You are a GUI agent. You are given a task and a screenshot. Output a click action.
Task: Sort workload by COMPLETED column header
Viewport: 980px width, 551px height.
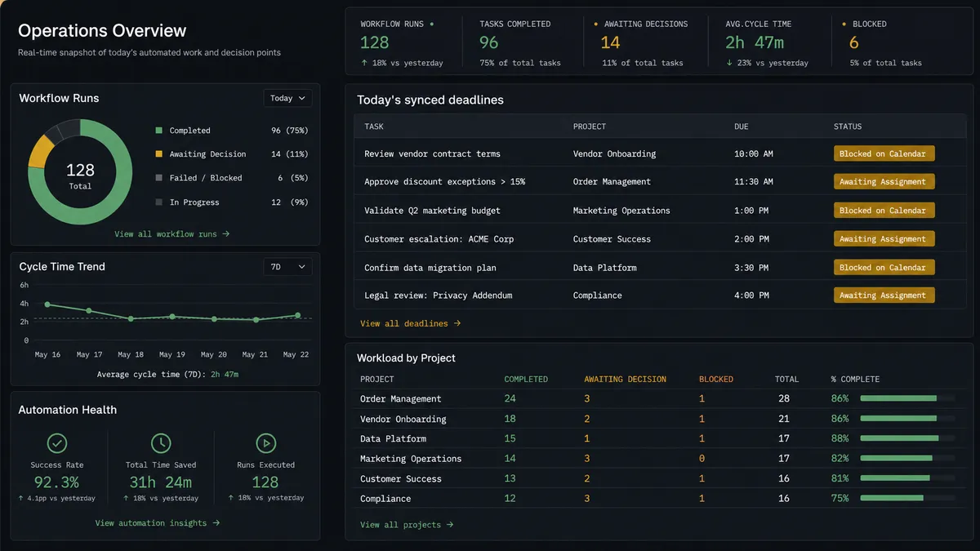tap(526, 380)
